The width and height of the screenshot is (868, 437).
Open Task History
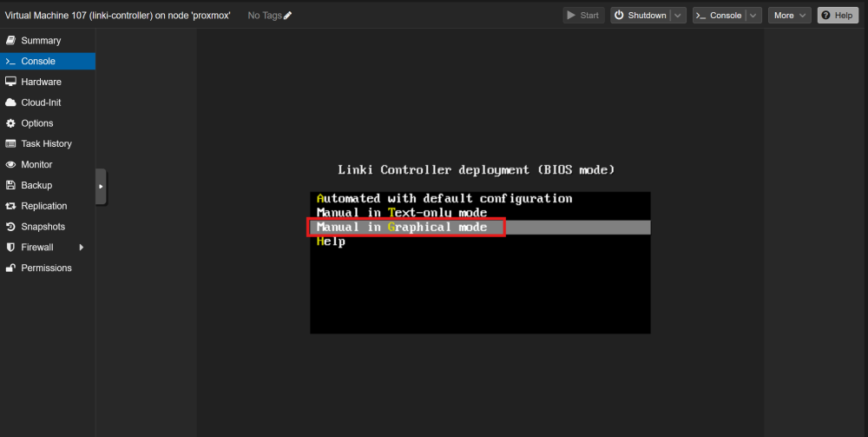48,143
